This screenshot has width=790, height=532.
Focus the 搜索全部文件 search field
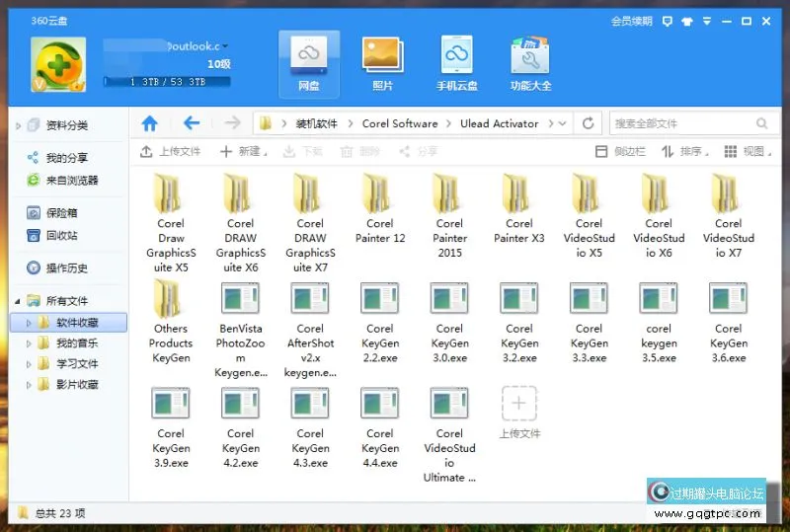(x=693, y=123)
